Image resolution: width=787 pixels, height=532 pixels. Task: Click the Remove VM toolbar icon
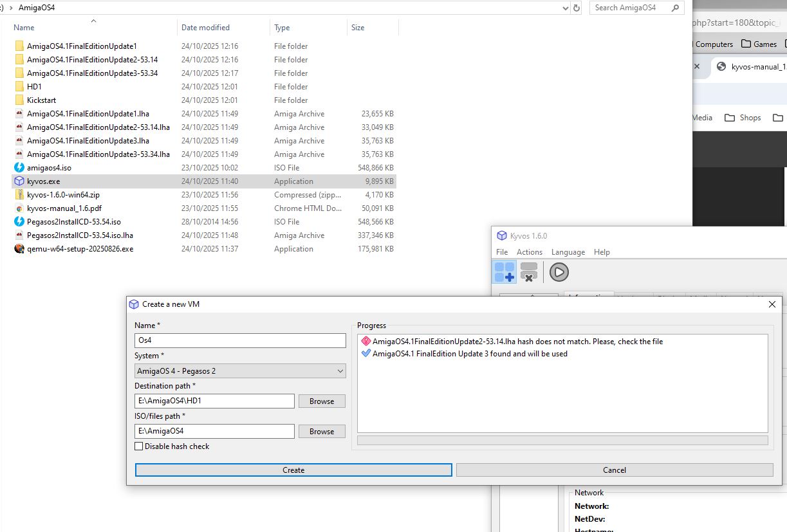coord(529,272)
